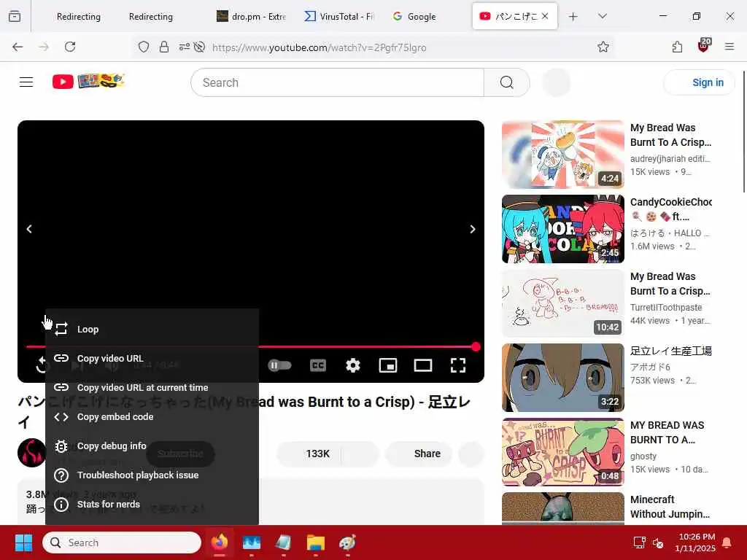This screenshot has width=747, height=560.
Task: Reload the current page
Action: coord(70,47)
